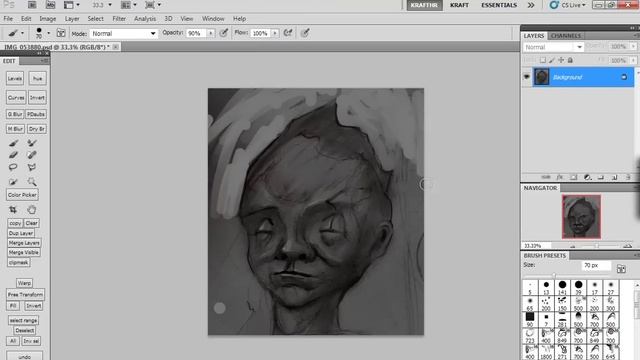Select the Zoom magnifier tool icon
Viewport: 640px width, 360px height.
point(32,182)
